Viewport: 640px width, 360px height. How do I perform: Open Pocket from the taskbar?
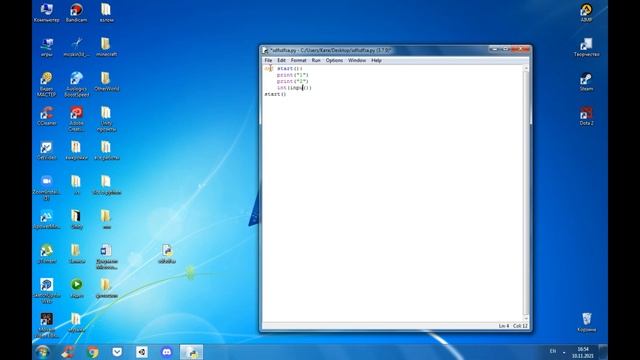(x=117, y=352)
